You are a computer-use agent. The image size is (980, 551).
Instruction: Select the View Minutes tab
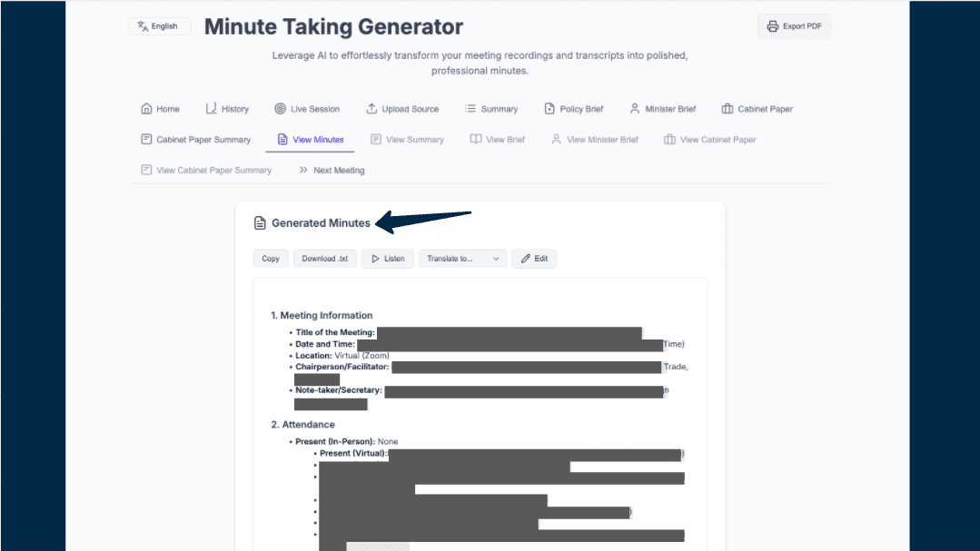click(x=310, y=140)
